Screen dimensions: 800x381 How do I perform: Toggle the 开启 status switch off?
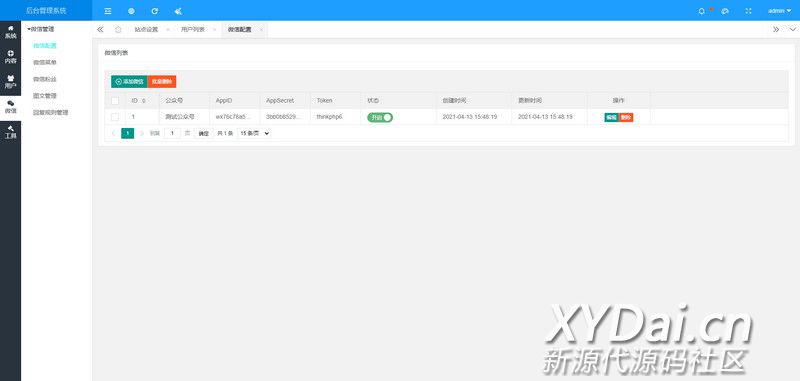380,117
